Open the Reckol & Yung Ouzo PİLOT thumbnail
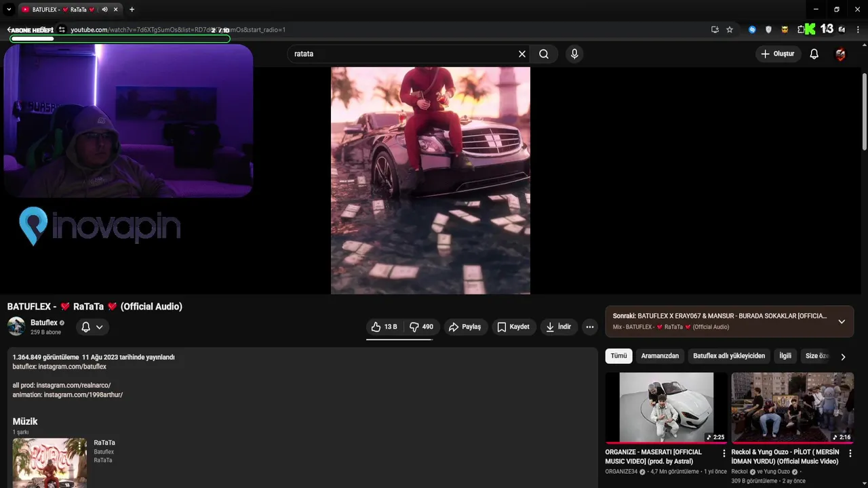This screenshot has width=868, height=488. click(792, 407)
